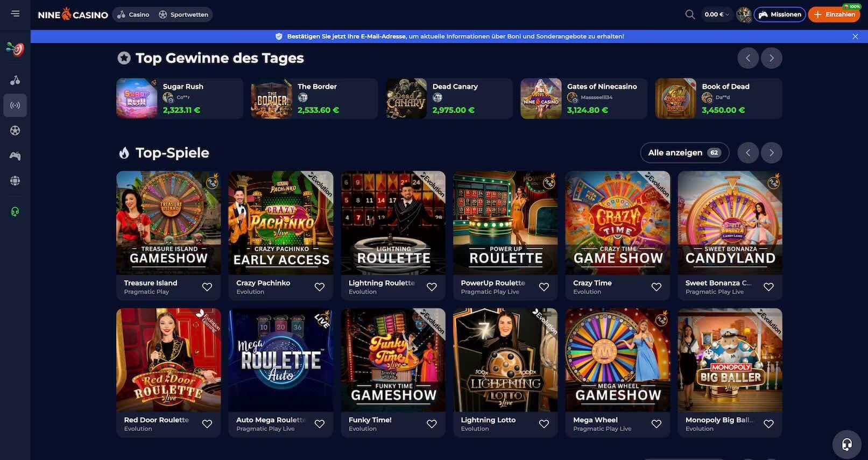
Task: Show previous Top-Spiele games
Action: pyautogui.click(x=748, y=153)
